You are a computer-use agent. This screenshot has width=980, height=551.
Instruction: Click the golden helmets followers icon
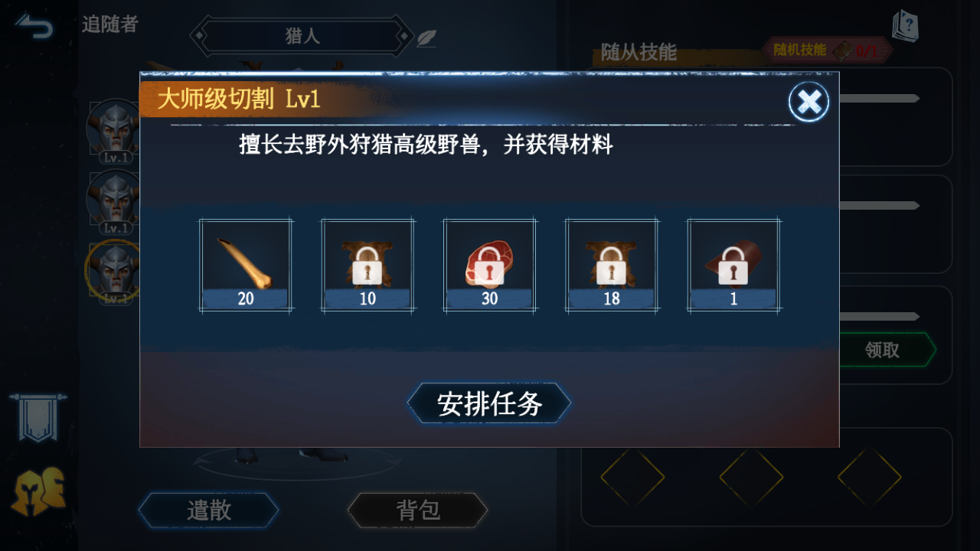click(x=38, y=491)
